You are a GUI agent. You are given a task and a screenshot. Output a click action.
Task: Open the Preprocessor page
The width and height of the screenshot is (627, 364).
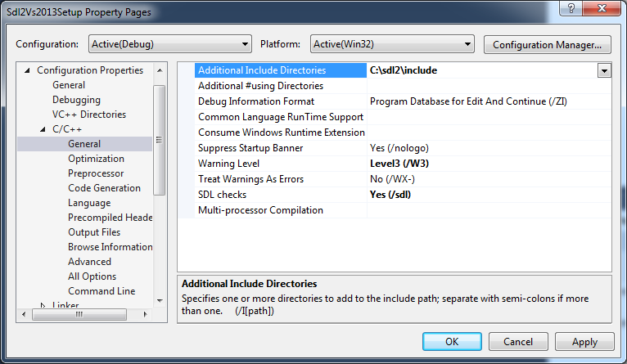(96, 173)
